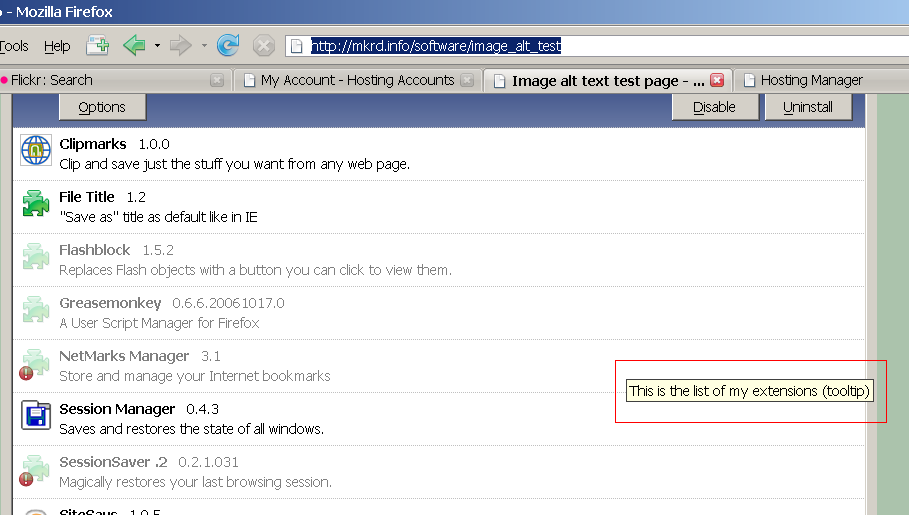Click 'Store and manage your Internet bookmarks'
Screen dimensions: 909x515
[195, 376]
